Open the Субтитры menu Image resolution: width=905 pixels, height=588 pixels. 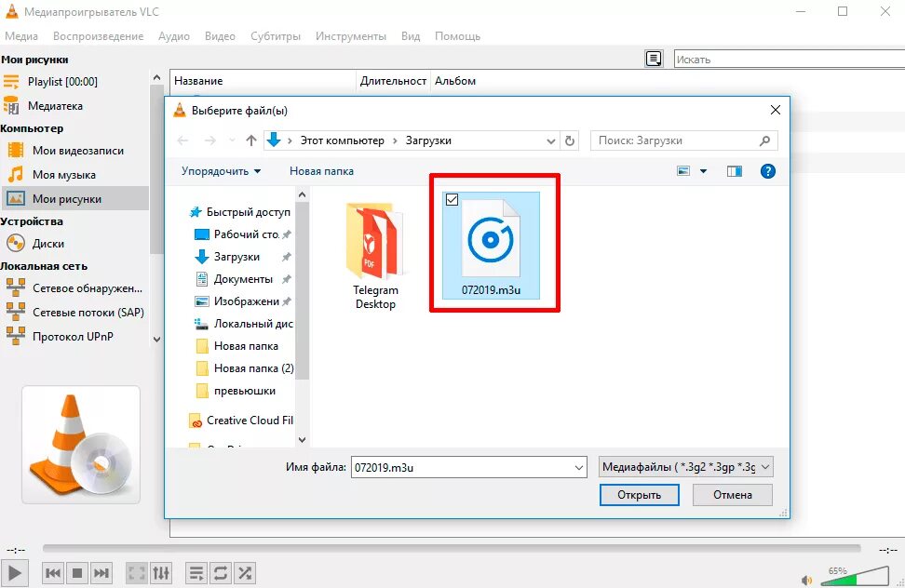pyautogui.click(x=276, y=35)
